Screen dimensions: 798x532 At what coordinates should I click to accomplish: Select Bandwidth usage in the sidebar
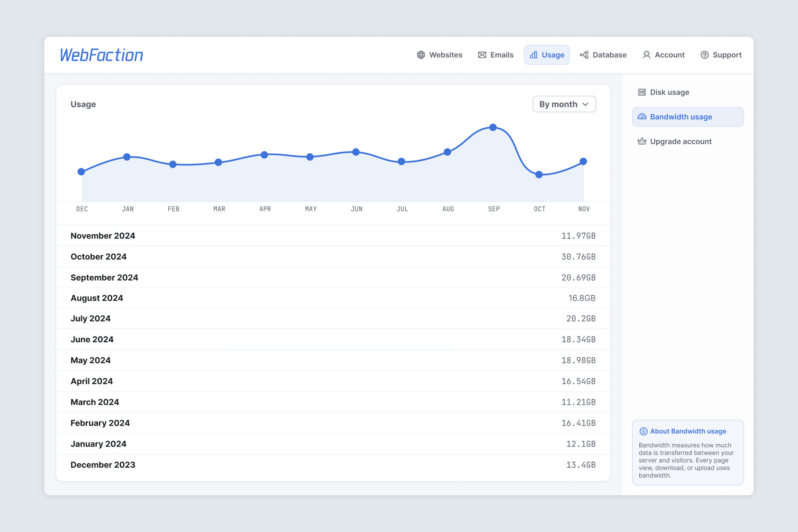688,117
